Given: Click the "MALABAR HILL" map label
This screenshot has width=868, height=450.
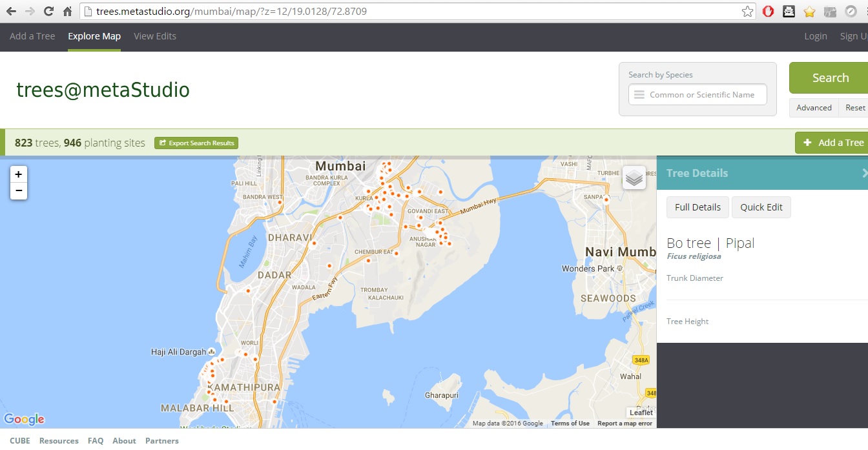Looking at the screenshot, I should click(197, 408).
